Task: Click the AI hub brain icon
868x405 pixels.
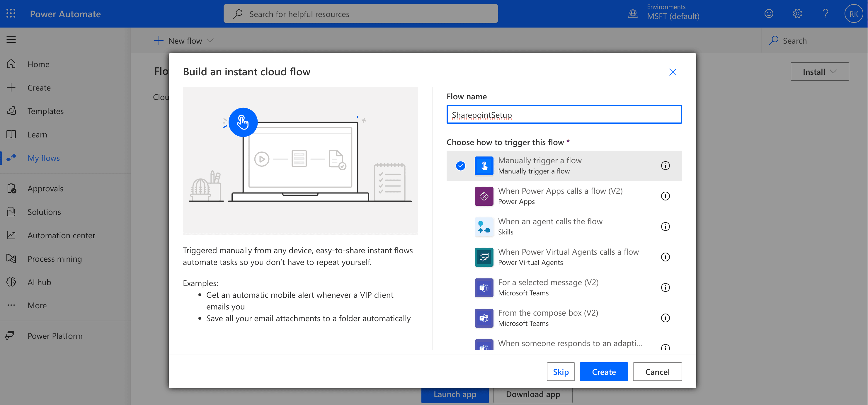Action: click(11, 282)
